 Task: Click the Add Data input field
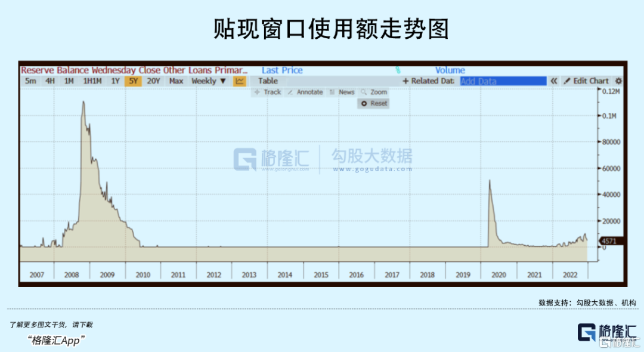click(x=503, y=81)
